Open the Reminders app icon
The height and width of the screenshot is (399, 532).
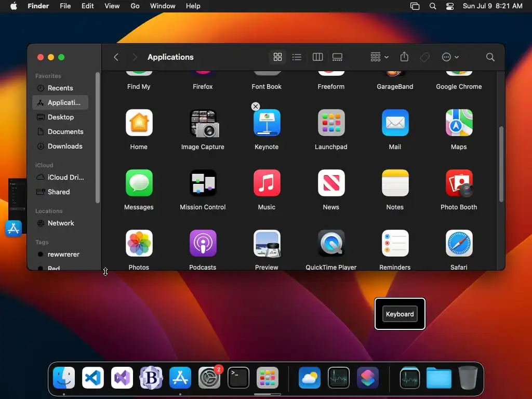tap(395, 243)
